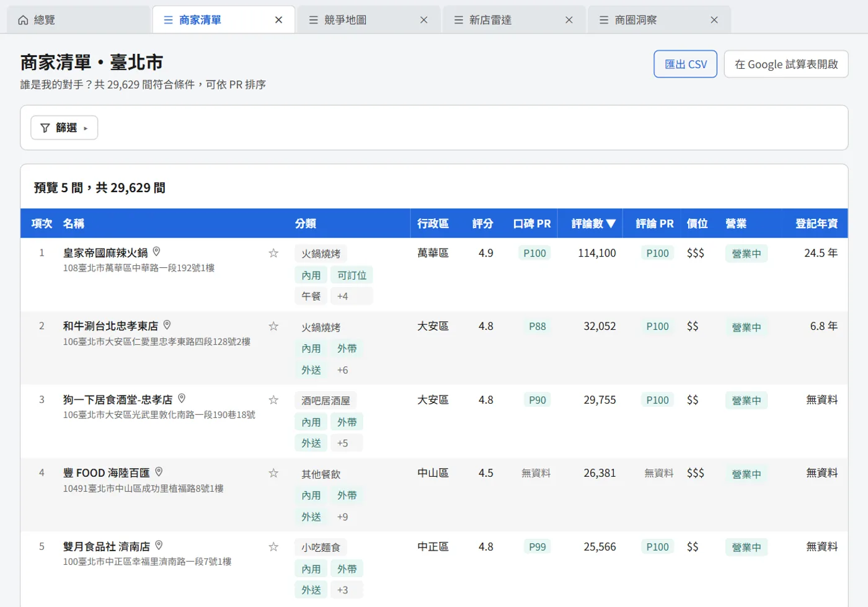Star 雙月食品社 濟南店 as favorite

coord(273,547)
